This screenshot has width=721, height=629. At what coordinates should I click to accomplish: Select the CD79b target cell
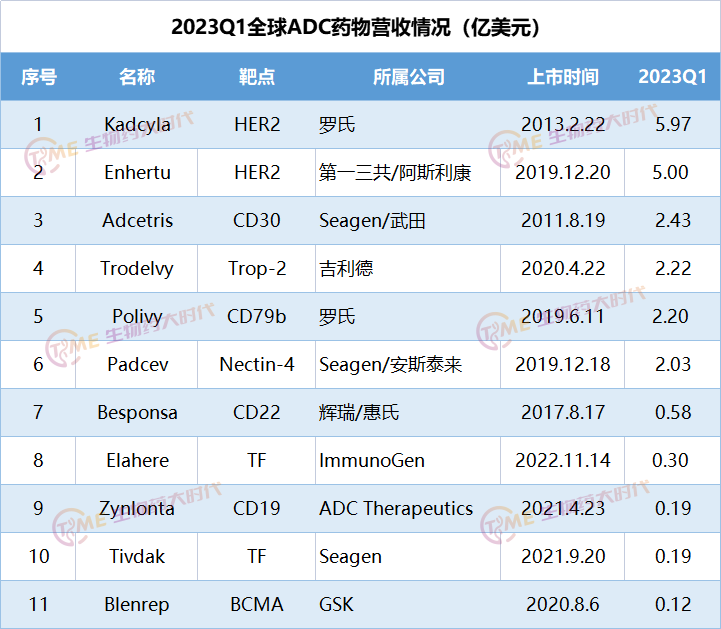point(257,316)
